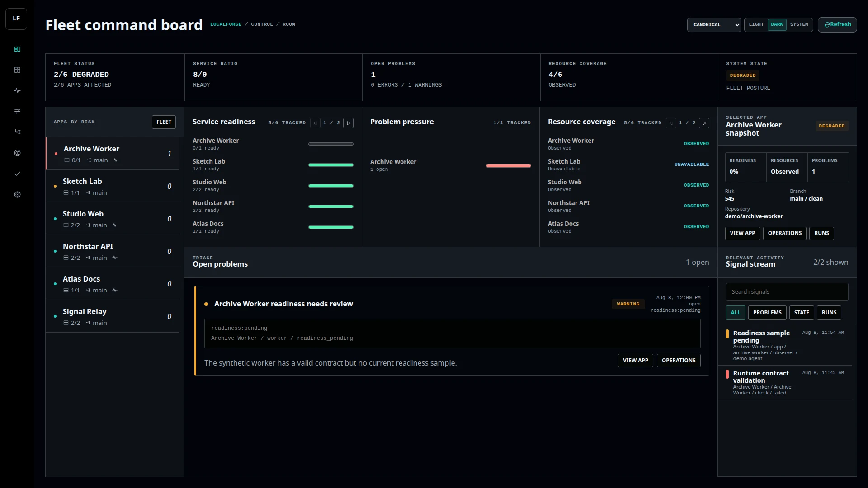Open the Runtime contract validation signal
868x488 pixels.
pyautogui.click(x=785, y=383)
